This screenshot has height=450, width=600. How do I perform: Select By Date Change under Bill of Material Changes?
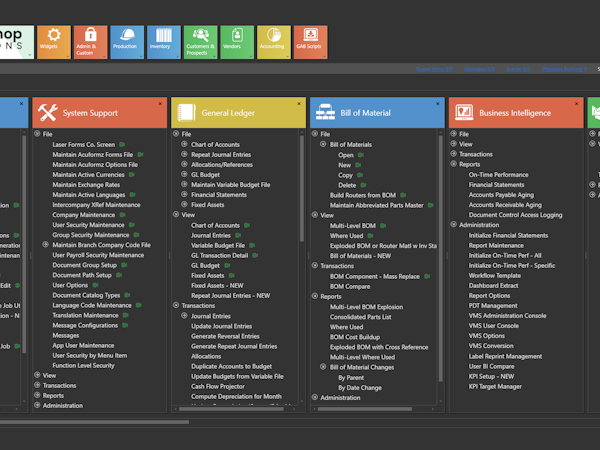point(360,388)
